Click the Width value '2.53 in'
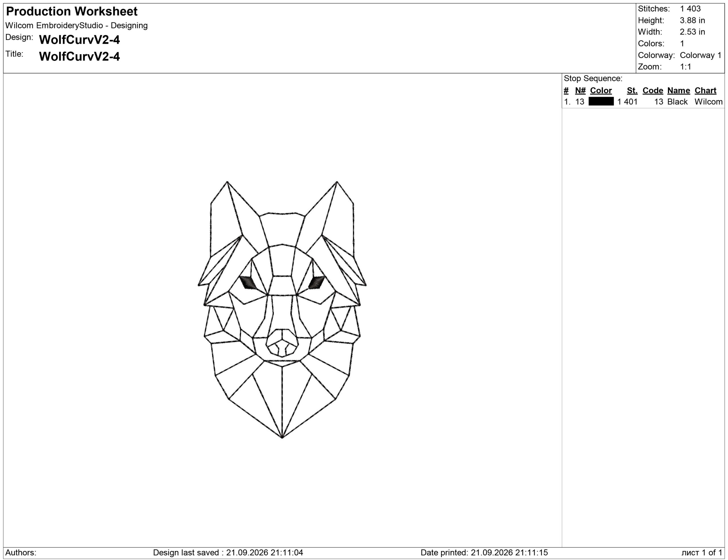This screenshot has width=728, height=560. (692, 32)
